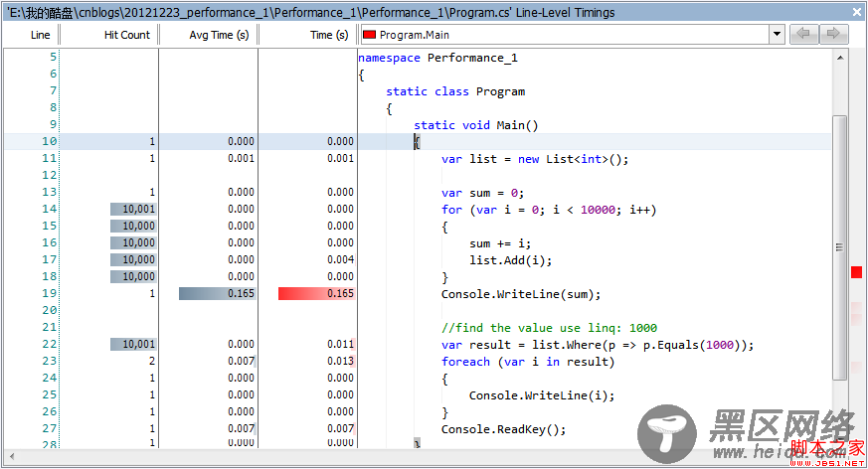Viewport: 868px width, 469px height.
Task: Click the 'Console.WriteLine(i);' line
Action: point(542,395)
